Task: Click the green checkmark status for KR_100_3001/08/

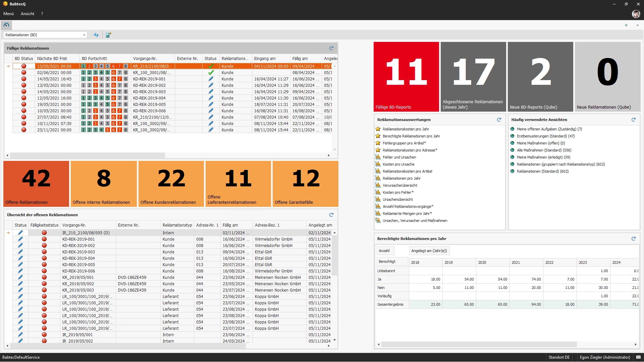Action: (x=211, y=73)
